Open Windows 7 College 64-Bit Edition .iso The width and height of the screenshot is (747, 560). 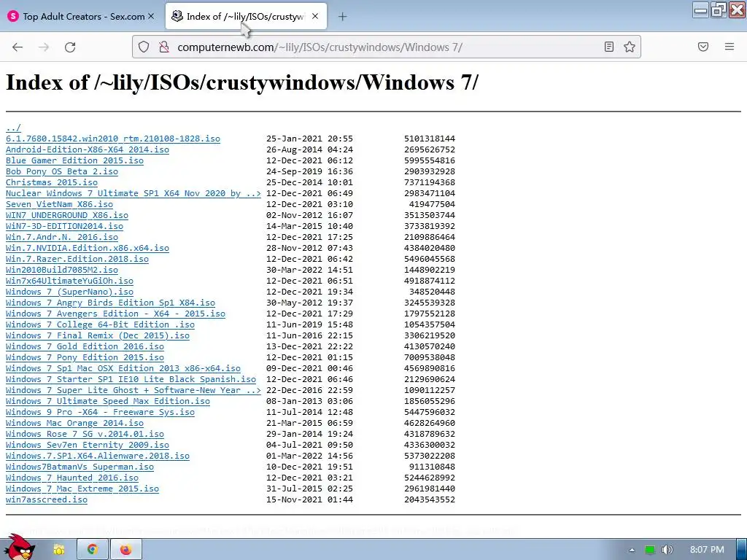(100, 324)
